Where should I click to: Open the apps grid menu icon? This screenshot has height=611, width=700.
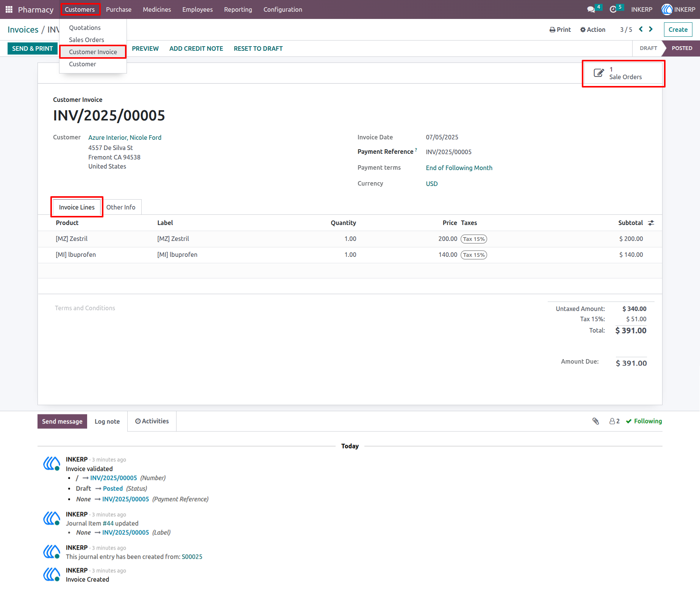pyautogui.click(x=9, y=9)
